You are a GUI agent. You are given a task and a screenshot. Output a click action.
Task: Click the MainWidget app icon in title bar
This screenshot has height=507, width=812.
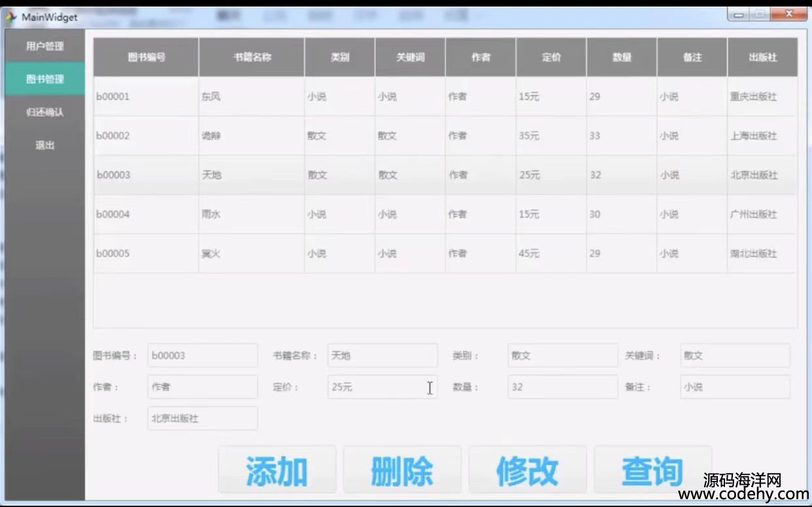(10, 17)
